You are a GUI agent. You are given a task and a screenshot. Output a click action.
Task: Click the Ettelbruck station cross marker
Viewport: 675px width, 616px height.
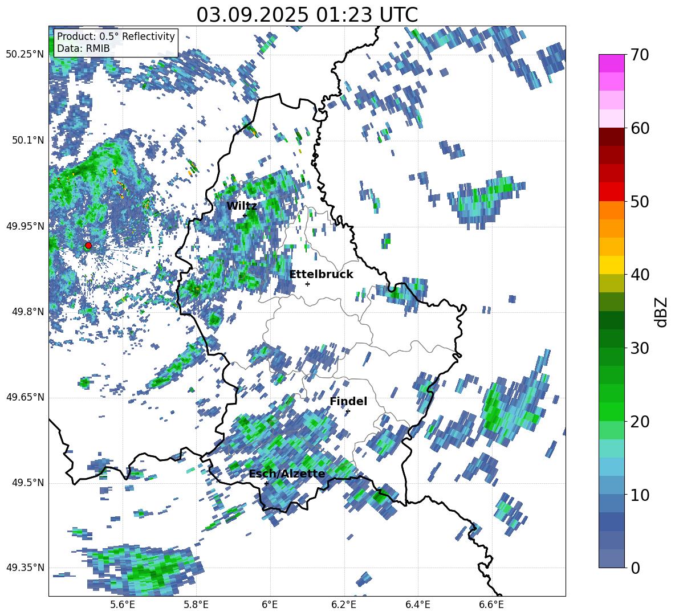(x=307, y=284)
